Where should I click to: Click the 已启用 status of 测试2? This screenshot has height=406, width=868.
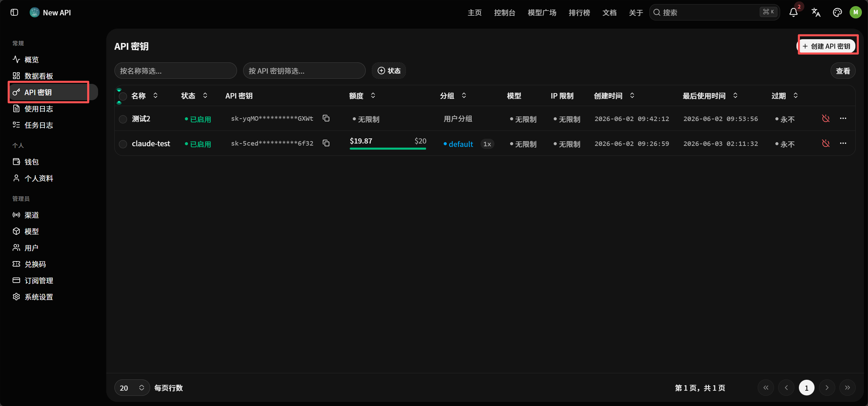click(x=198, y=119)
